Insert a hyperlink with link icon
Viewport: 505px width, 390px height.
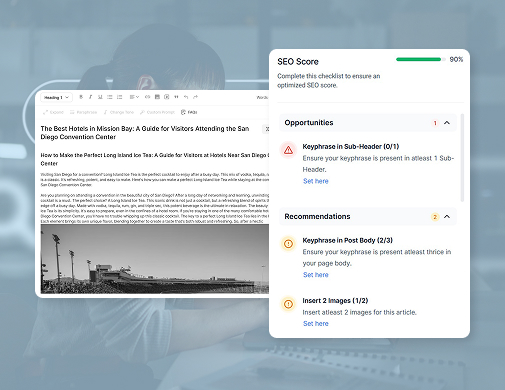tap(147, 97)
